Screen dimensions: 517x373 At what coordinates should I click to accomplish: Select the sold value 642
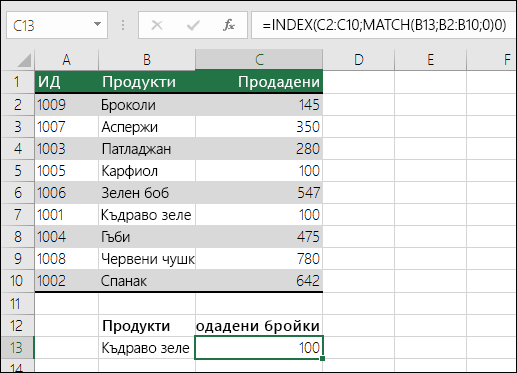[x=259, y=281]
